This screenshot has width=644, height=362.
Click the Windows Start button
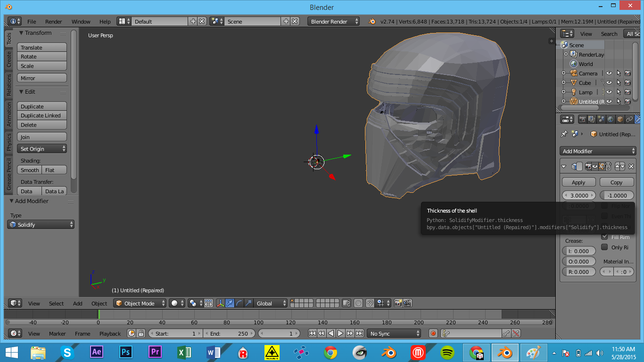11,352
